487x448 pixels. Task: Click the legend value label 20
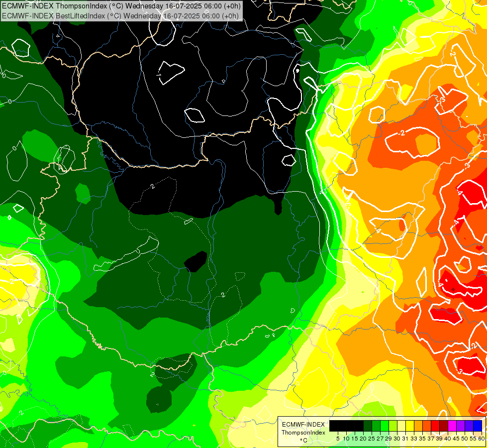pos(363,439)
